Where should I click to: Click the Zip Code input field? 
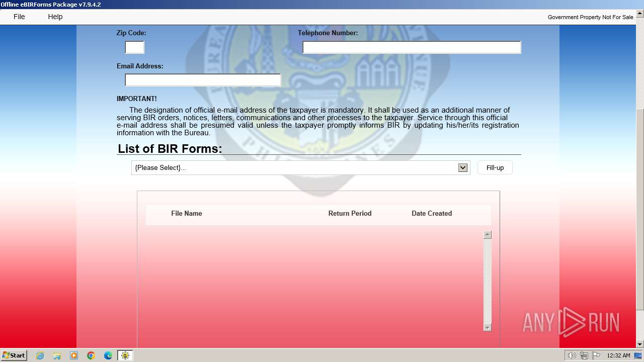pos(134,47)
